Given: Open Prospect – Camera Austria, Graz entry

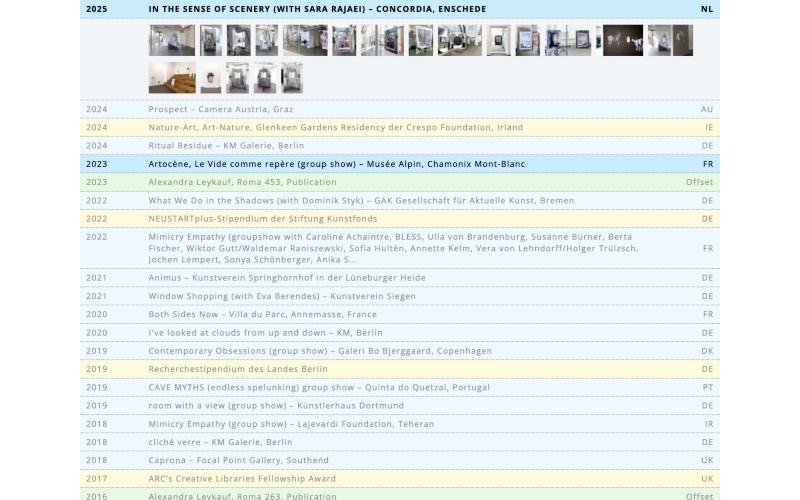Looking at the screenshot, I should tap(399, 109).
